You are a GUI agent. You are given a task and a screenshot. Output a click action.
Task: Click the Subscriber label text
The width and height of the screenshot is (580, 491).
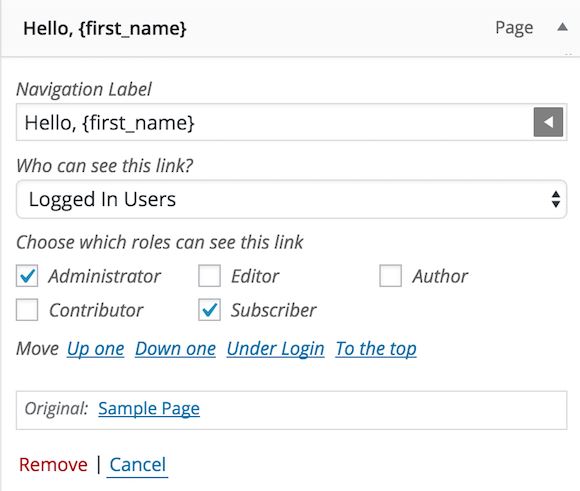pos(273,310)
